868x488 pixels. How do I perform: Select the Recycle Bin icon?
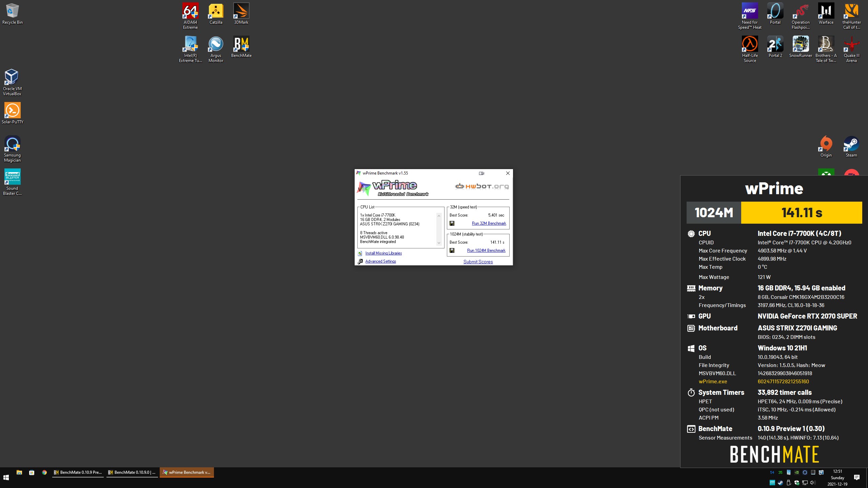tap(12, 14)
